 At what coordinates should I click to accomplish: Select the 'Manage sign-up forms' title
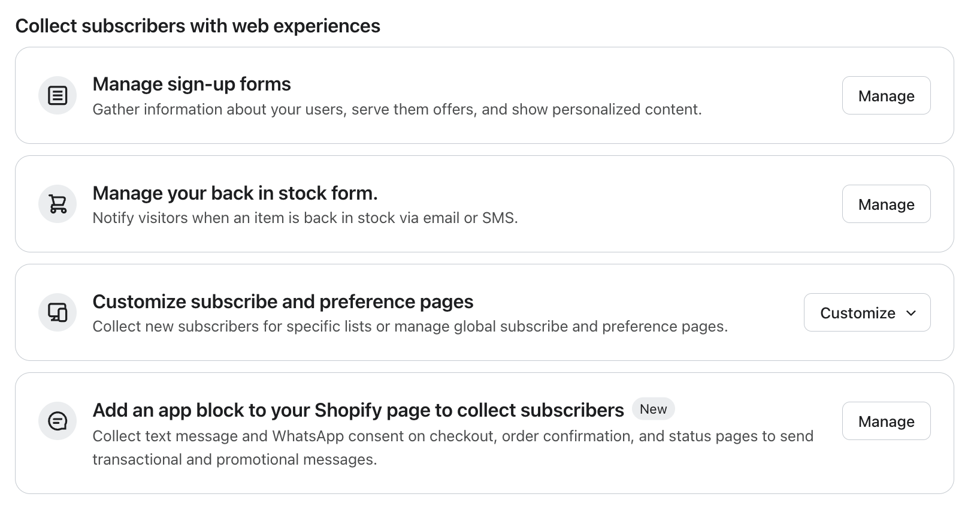pos(192,84)
